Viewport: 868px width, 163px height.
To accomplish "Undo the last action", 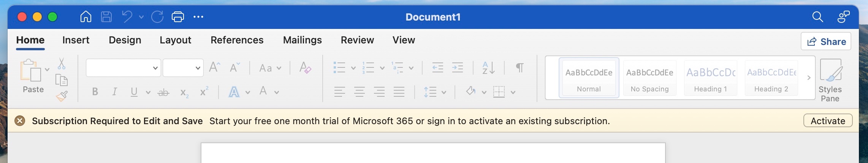I will [x=127, y=17].
